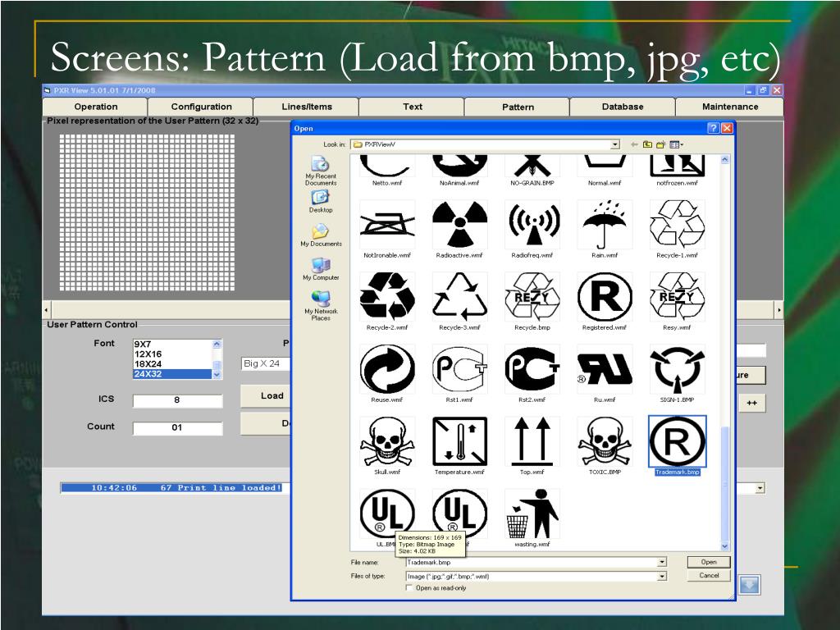Click the Up One Level folder icon
The image size is (840, 630).
(648, 144)
